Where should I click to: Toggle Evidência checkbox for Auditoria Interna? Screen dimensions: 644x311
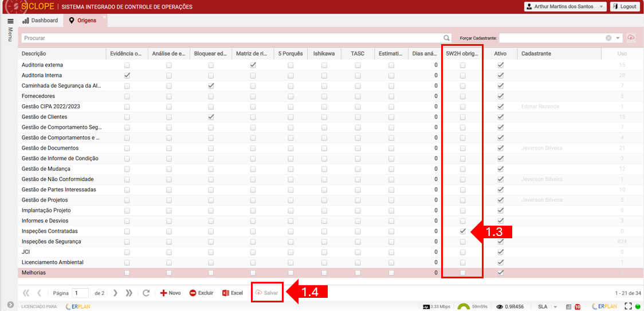127,76
